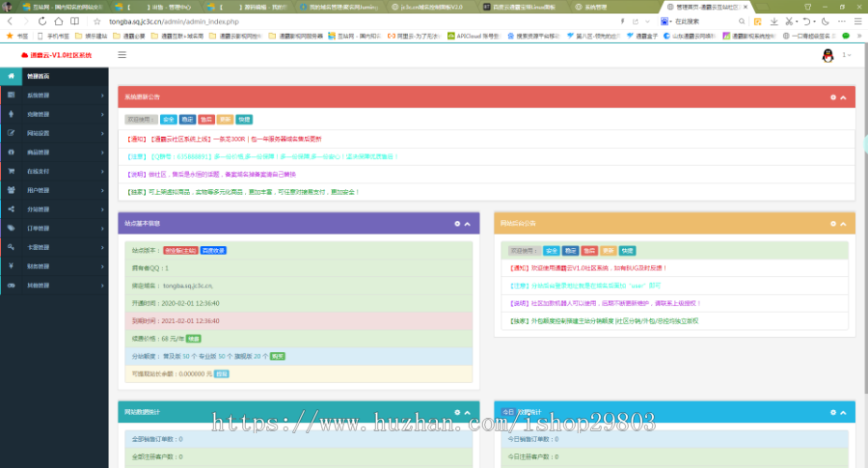
Task: Select 管理首页 in the sidebar menu
Action: point(54,76)
